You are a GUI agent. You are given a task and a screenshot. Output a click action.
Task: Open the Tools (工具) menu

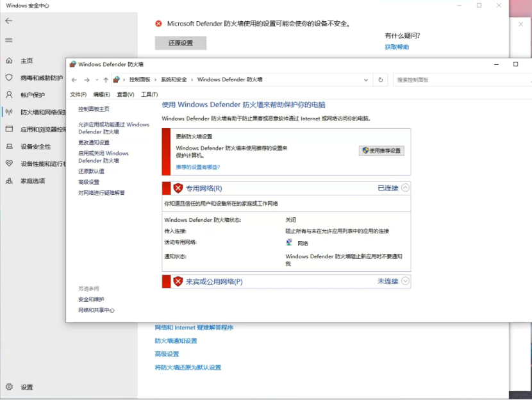point(149,95)
